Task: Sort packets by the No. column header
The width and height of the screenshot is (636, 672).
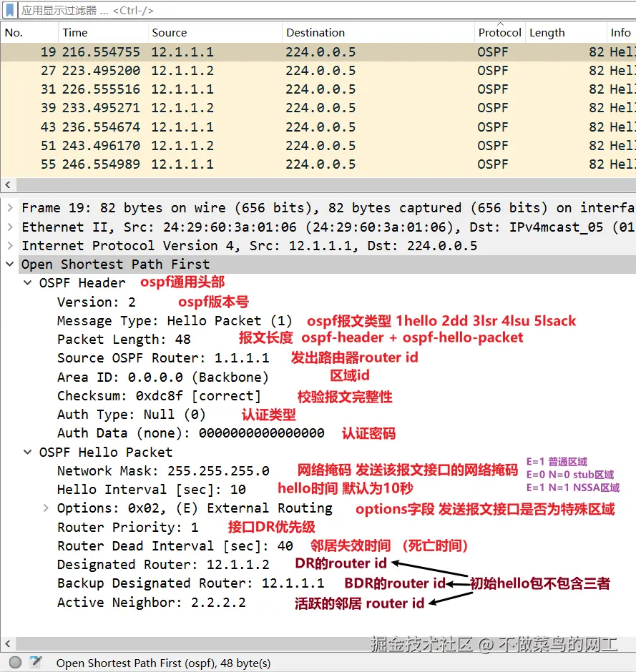Action: (29, 33)
